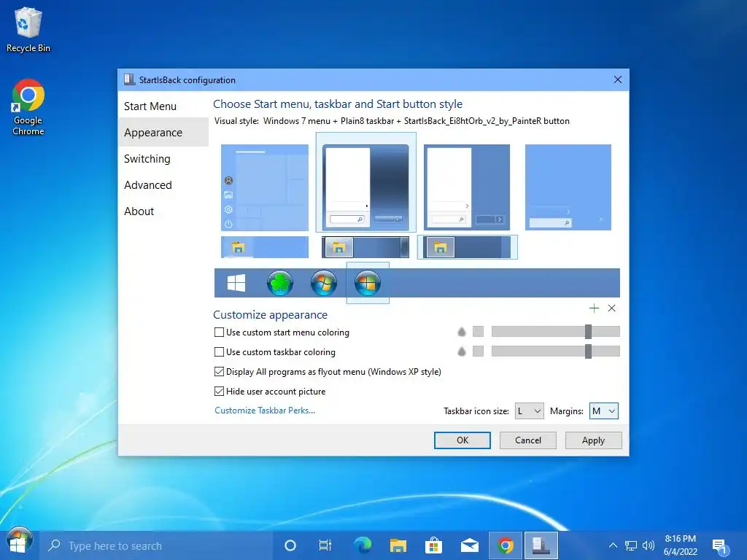The image size is (747, 560).
Task: Choose the Windows 7 taskbar style thumbnail
Action: click(x=365, y=247)
